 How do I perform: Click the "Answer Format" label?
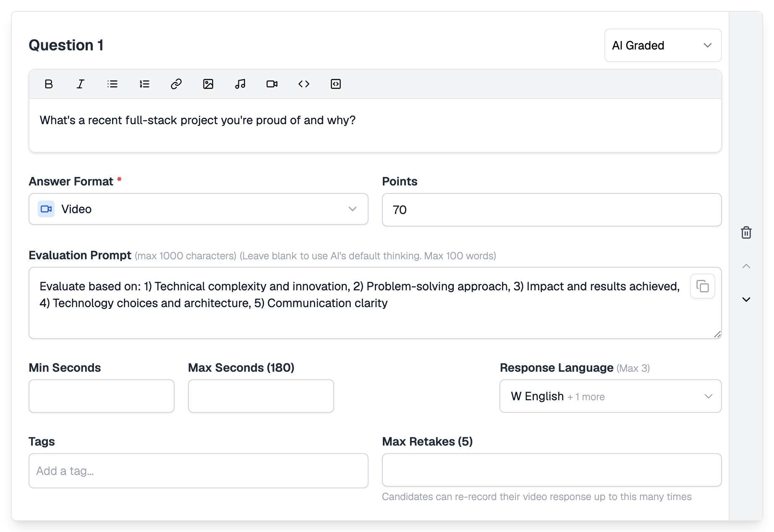tap(71, 181)
